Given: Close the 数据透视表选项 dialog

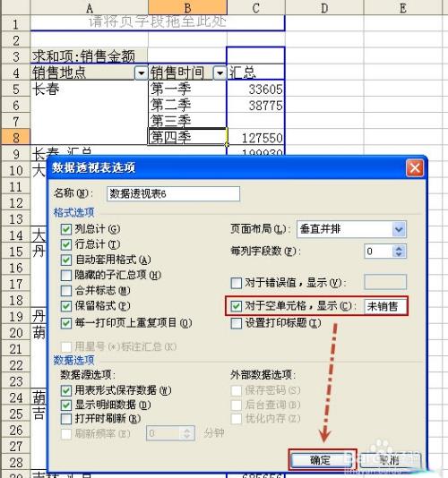Looking at the screenshot, I should [x=415, y=167].
